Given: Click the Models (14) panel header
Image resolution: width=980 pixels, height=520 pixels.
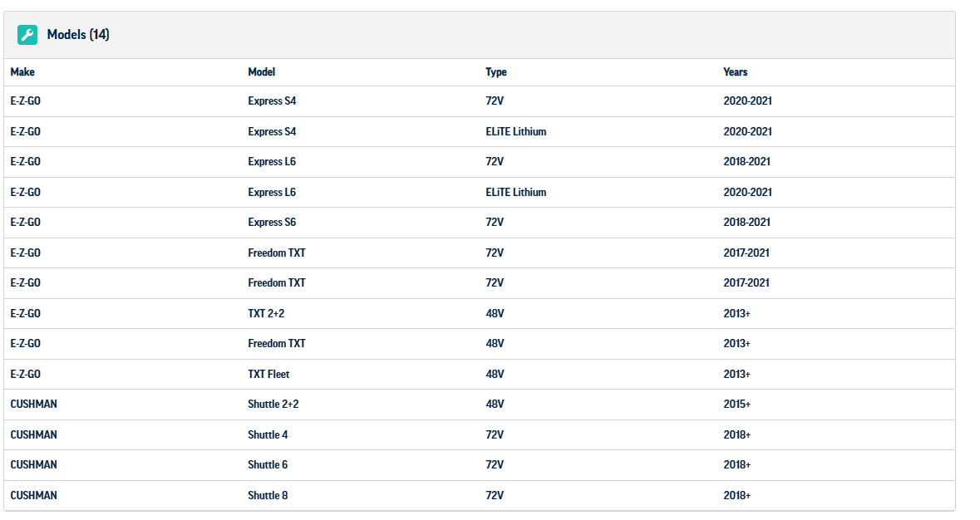Looking at the screenshot, I should [78, 35].
